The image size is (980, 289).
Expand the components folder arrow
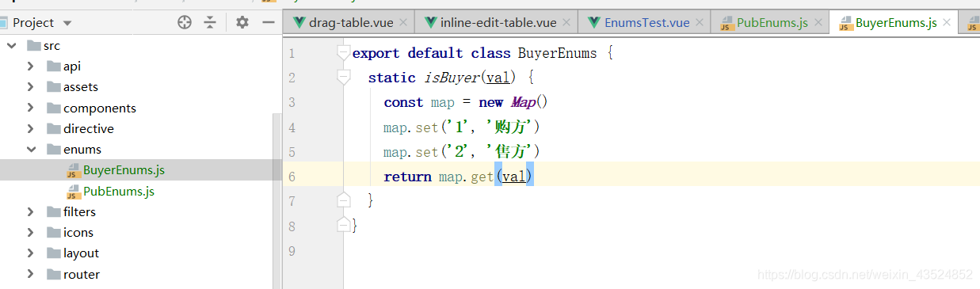pos(30,108)
